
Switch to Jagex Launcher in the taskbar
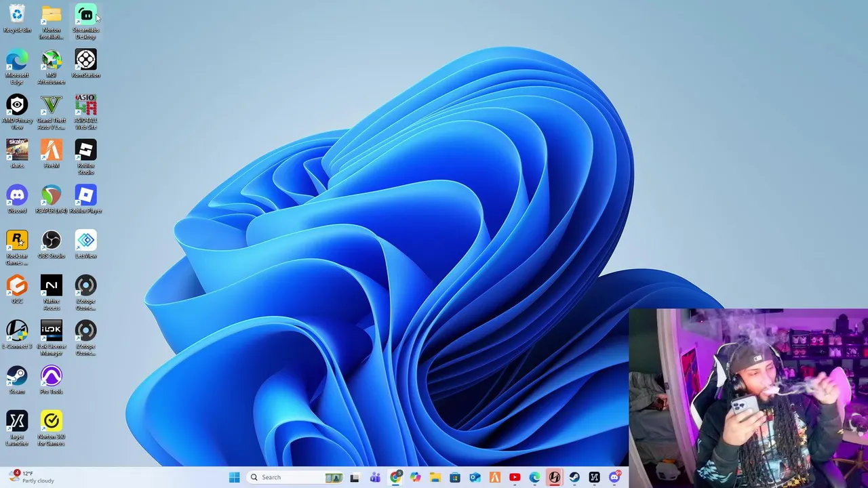[594, 477]
